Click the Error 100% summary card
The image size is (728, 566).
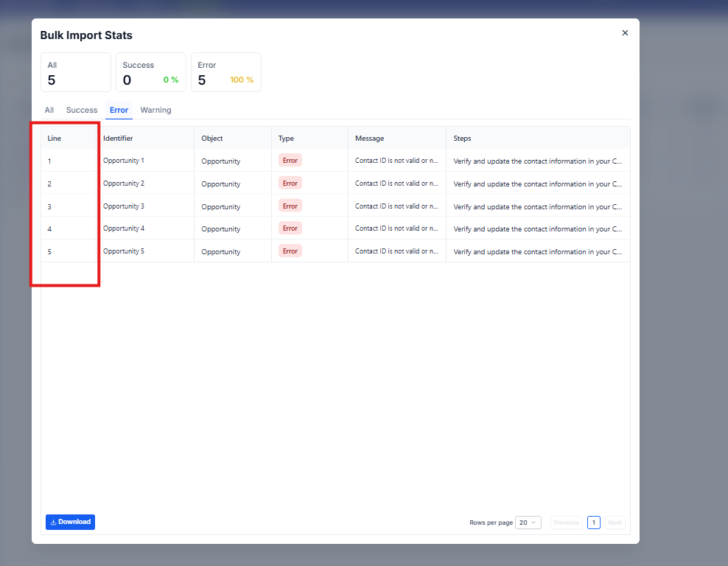tap(225, 72)
